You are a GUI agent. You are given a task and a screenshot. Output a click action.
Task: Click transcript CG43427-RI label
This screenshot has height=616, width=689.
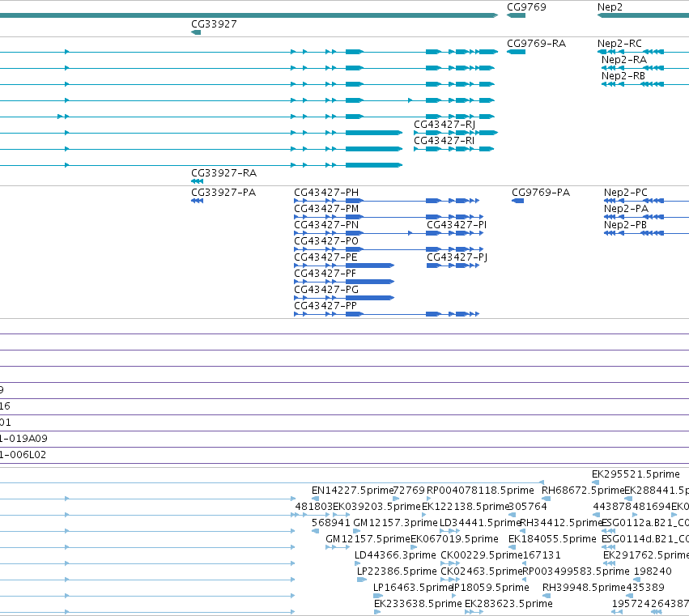(444, 141)
